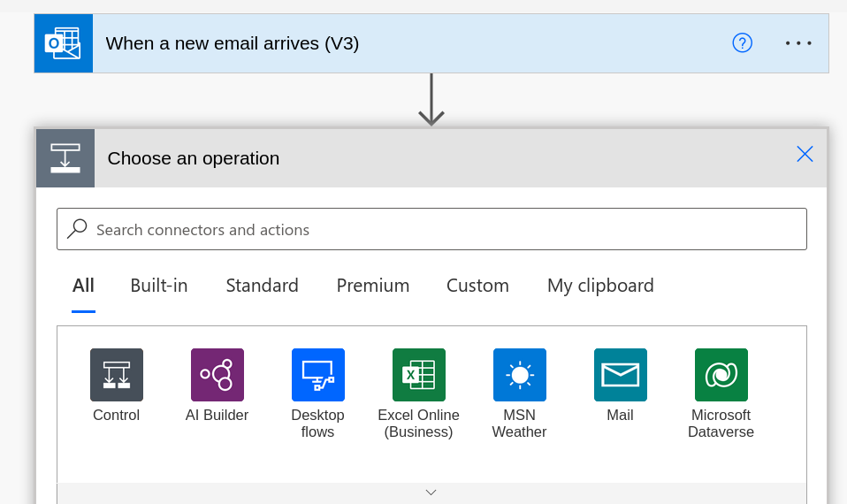Open the trigger's three-dot menu
The width and height of the screenshot is (847, 504).
[798, 42]
